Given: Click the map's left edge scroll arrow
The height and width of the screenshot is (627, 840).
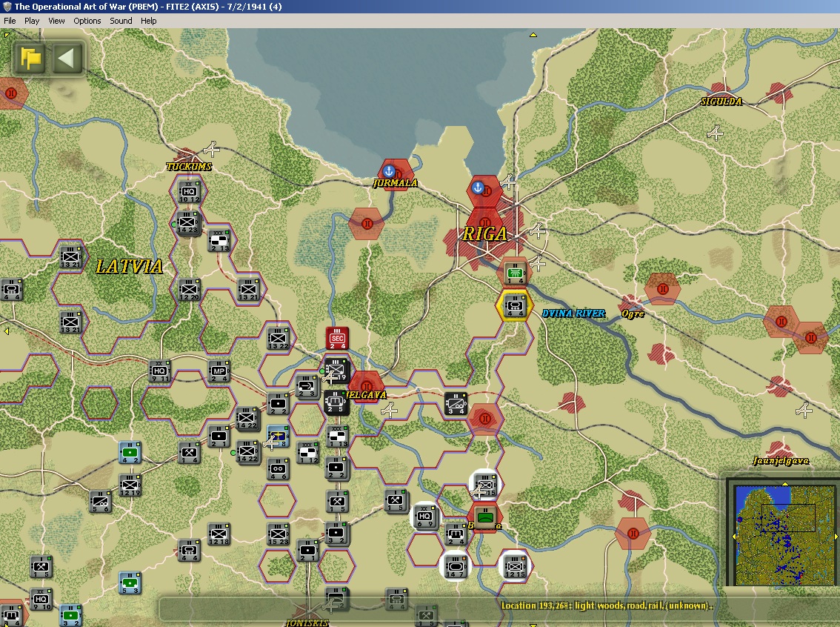Looking at the screenshot, I should (7, 331).
